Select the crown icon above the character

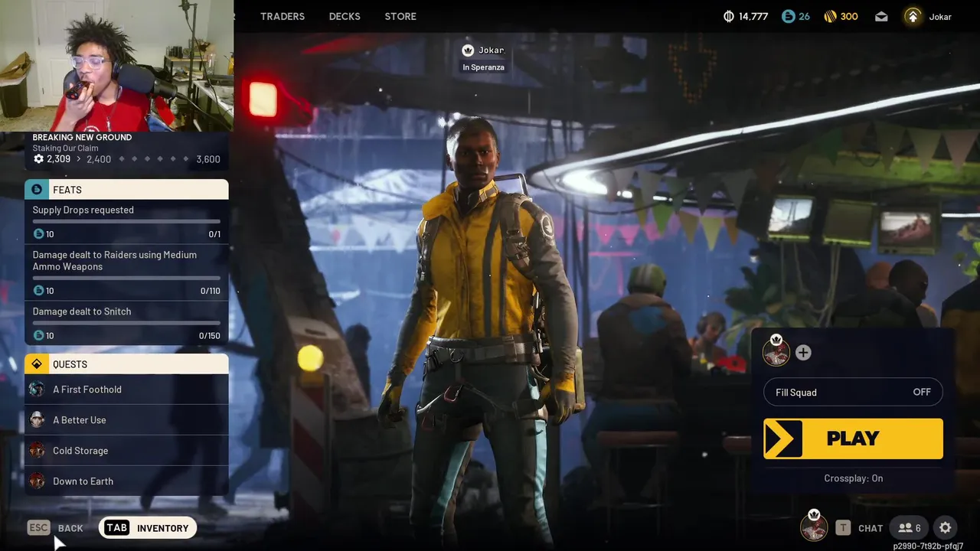coord(468,51)
